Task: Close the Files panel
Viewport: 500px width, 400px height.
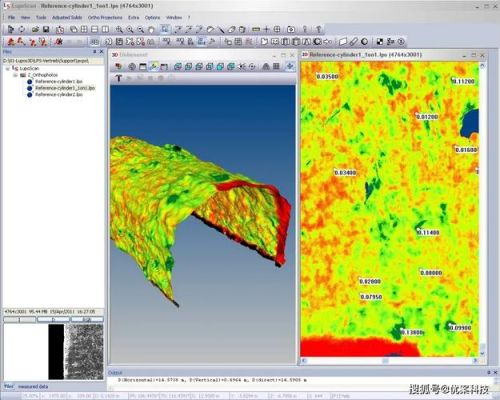Action: click(101, 52)
